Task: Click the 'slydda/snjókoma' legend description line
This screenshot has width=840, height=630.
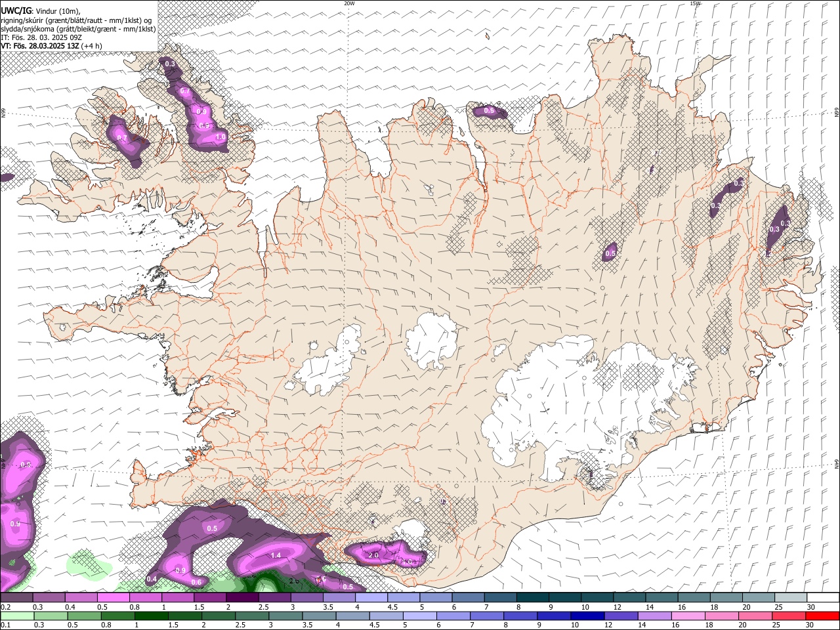Action: tap(79, 29)
